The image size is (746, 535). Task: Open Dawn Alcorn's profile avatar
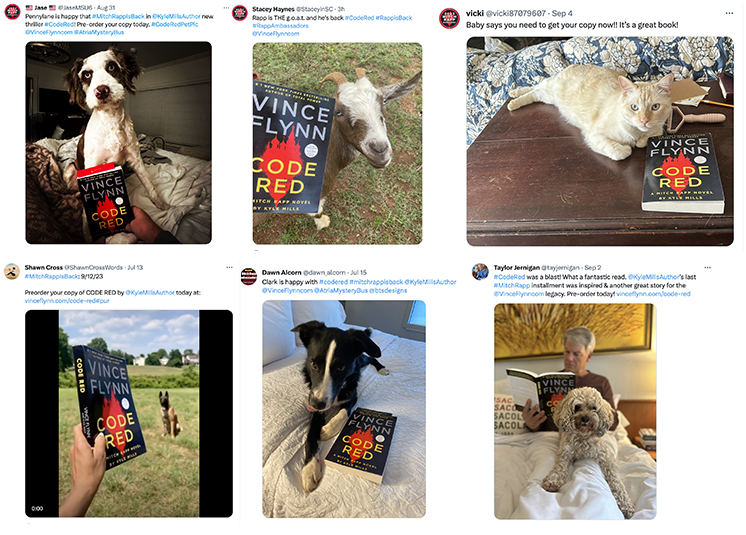click(x=248, y=276)
